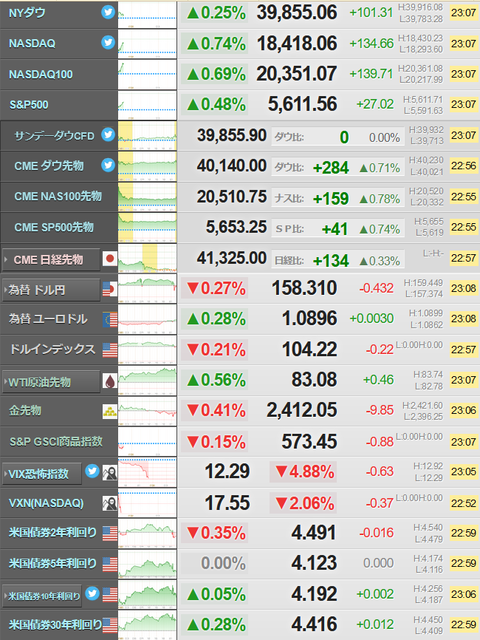Image resolution: width=480 pixels, height=640 pixels.
Task: Click the S&P GSCI value 573.45
Action: point(309,441)
